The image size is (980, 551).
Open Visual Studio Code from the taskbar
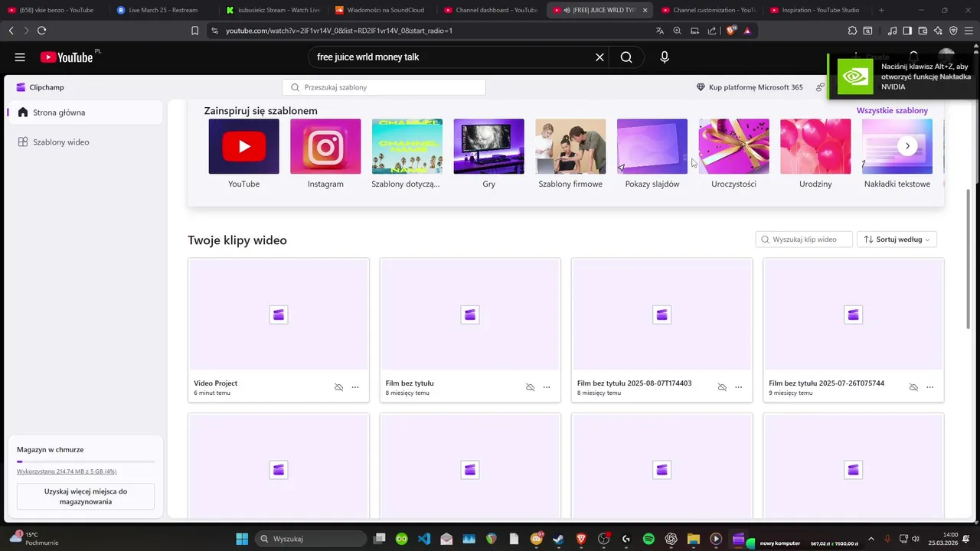(x=424, y=539)
